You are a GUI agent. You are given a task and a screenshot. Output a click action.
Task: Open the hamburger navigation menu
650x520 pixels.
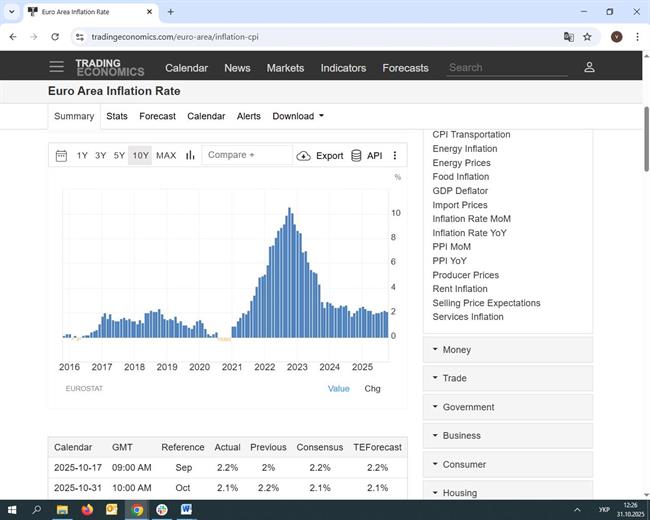coord(56,67)
